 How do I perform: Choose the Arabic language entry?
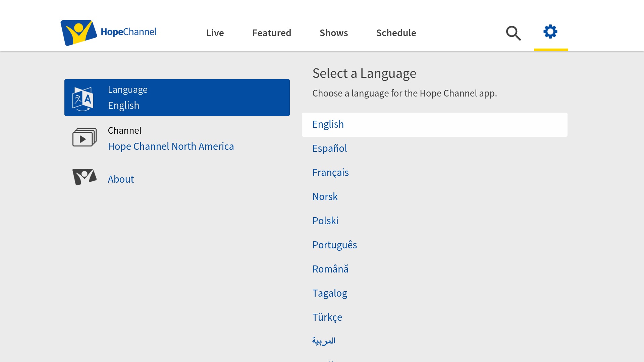[x=324, y=340]
